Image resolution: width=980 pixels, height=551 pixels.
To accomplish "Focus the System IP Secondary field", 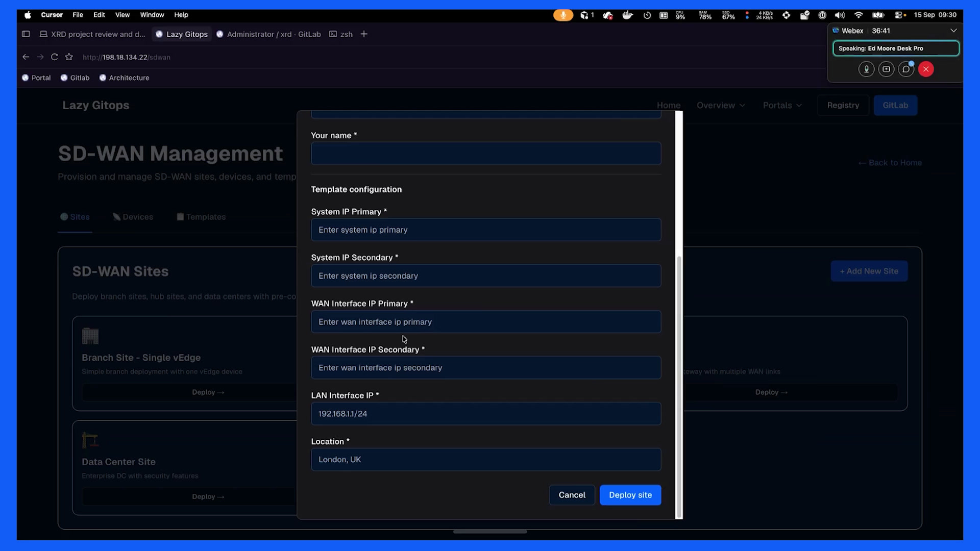I will [486, 276].
